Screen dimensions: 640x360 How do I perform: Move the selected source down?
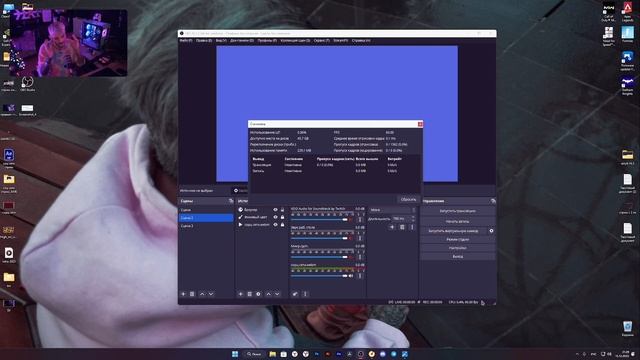[277, 294]
